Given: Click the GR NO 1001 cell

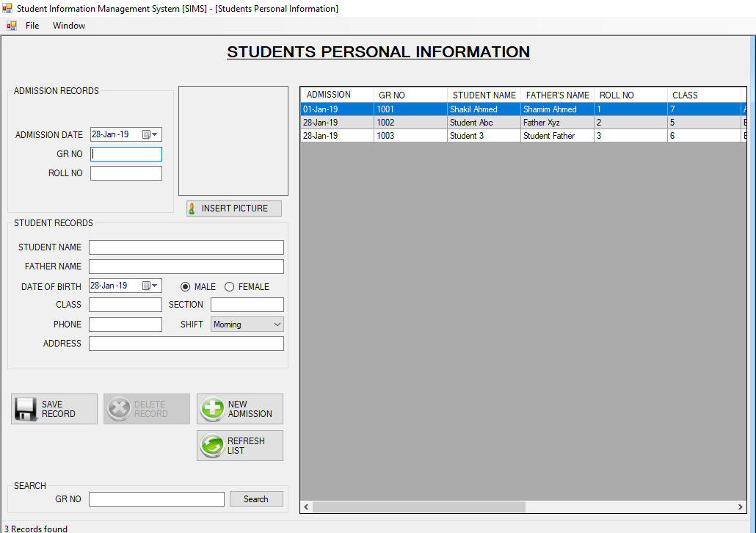Looking at the screenshot, I should 410,109.
